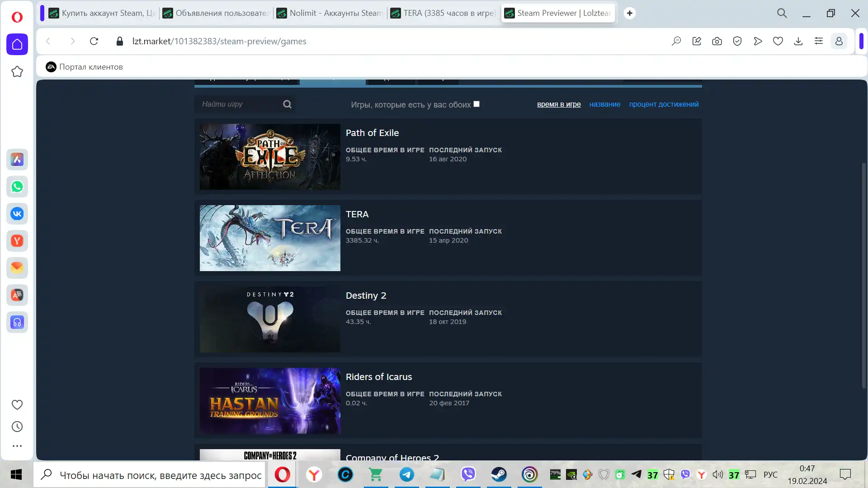Toggle the 'Игры, которые есть у вас обоих' checkbox
Viewport: 868px width, 488px height.
click(476, 104)
